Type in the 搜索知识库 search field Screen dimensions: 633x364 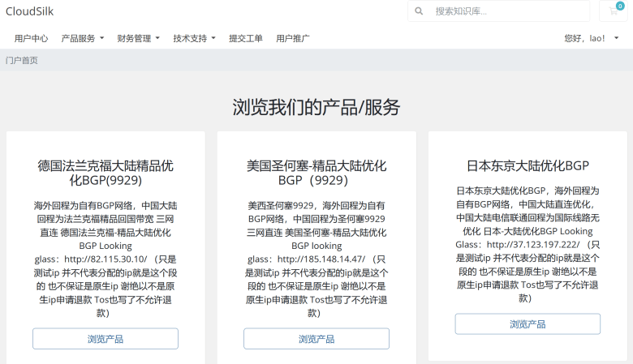pos(507,11)
